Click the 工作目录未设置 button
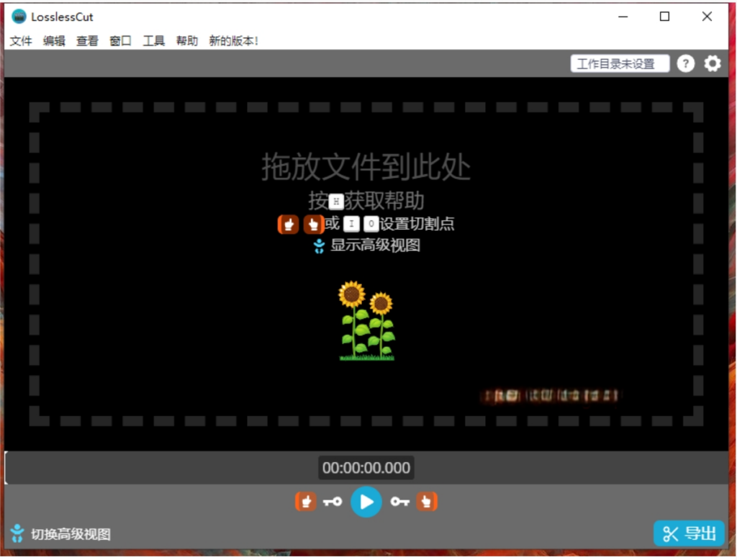Screen dimensions: 737x560 [x=620, y=64]
